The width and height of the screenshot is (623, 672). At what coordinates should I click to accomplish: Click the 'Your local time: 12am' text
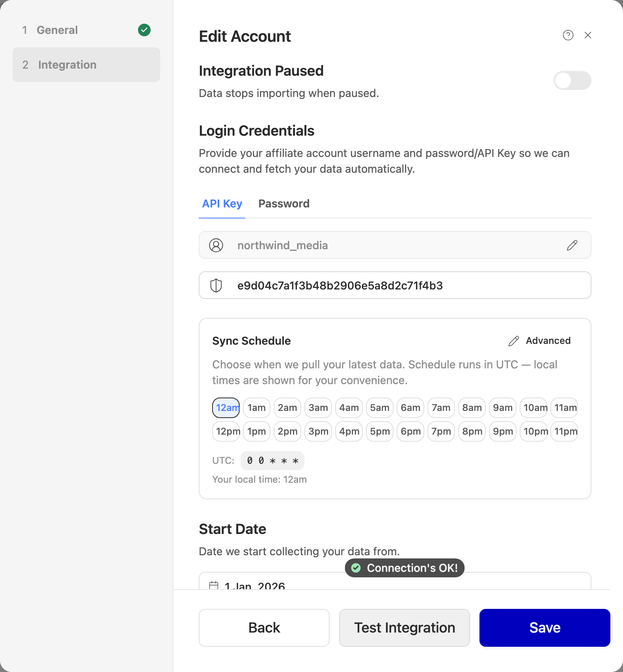[259, 480]
